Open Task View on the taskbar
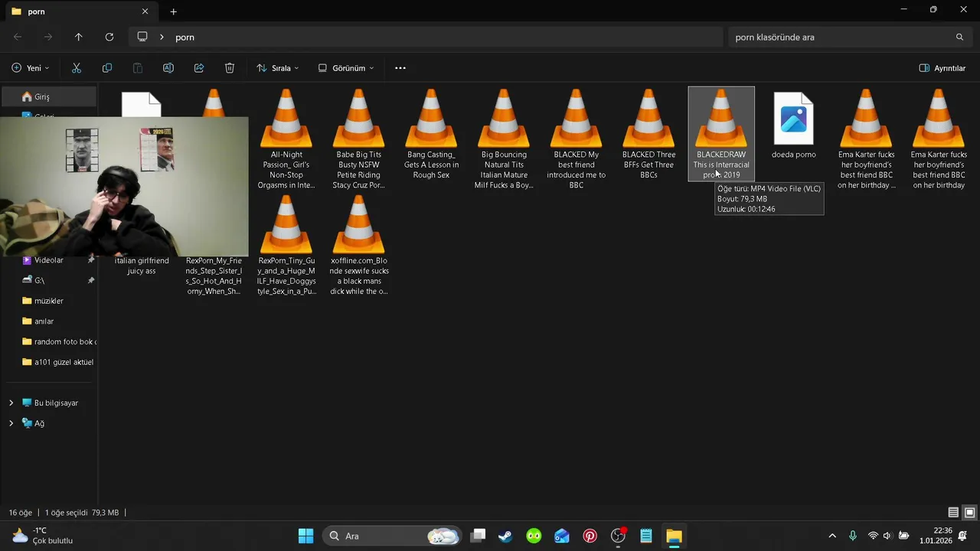 click(478, 536)
